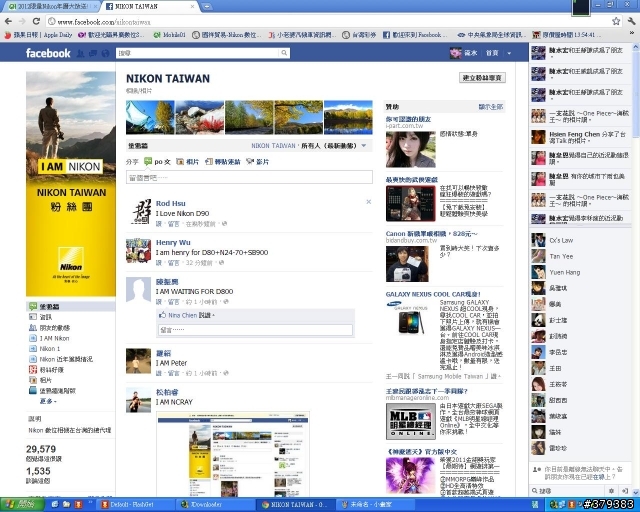640x512 pixels.
Task: Click the like thumb icon by Nina Chien
Action: click(x=162, y=315)
